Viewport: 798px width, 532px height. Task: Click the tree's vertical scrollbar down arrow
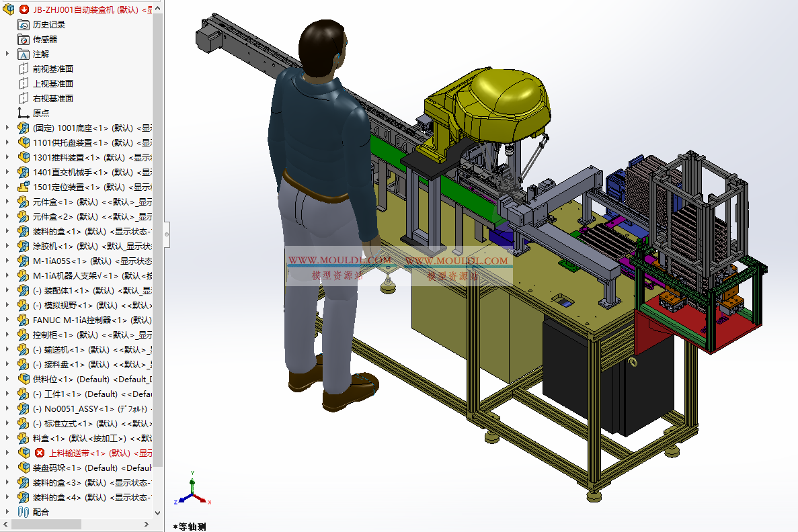coord(158,513)
